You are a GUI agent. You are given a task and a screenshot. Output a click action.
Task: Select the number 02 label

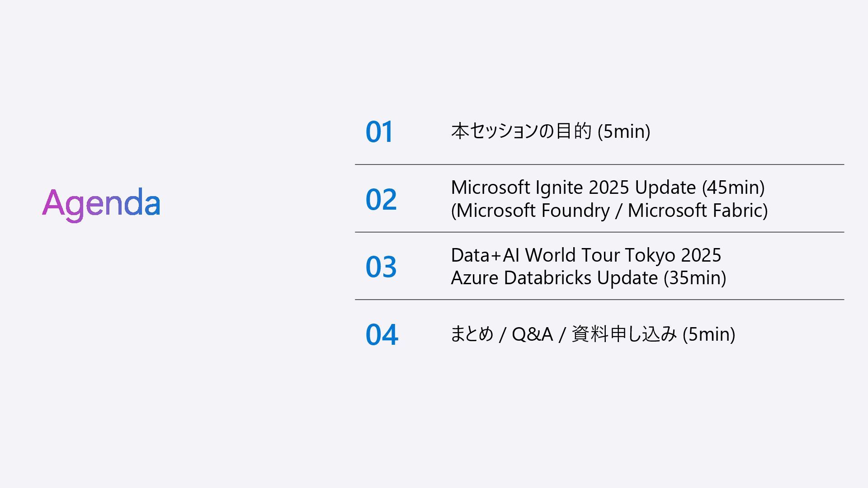click(x=381, y=199)
